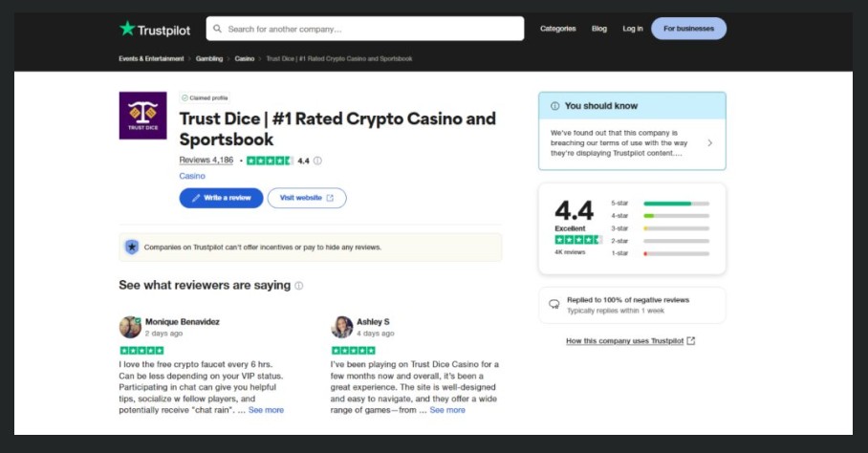Filter reviews by the 1-star rating bar
This screenshot has width=868, height=453.
[x=676, y=253]
